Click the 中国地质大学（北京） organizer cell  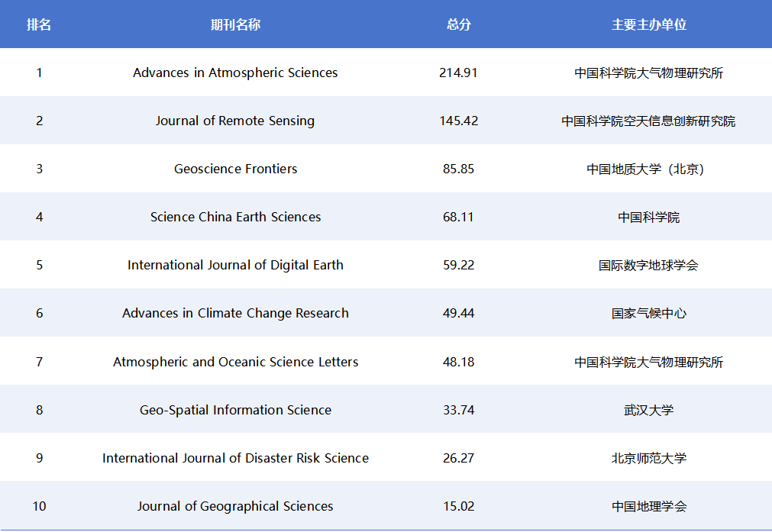pyautogui.click(x=648, y=169)
